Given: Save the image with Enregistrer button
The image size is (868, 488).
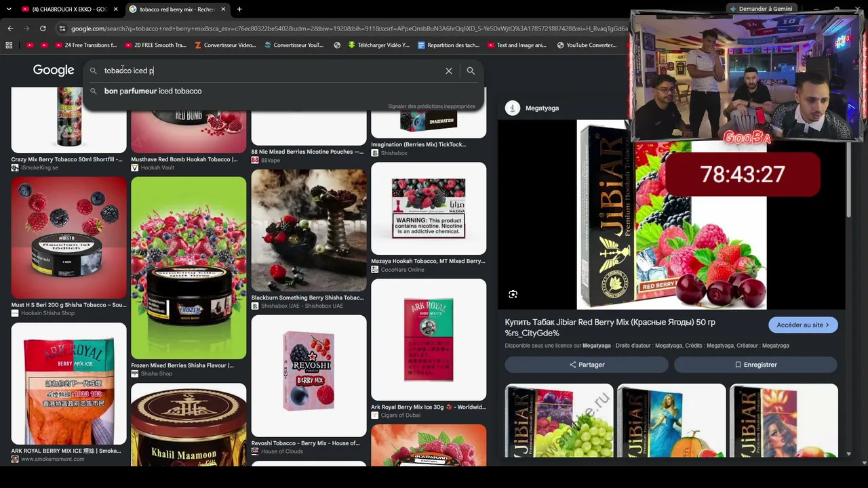Looking at the screenshot, I should pyautogui.click(x=755, y=365).
